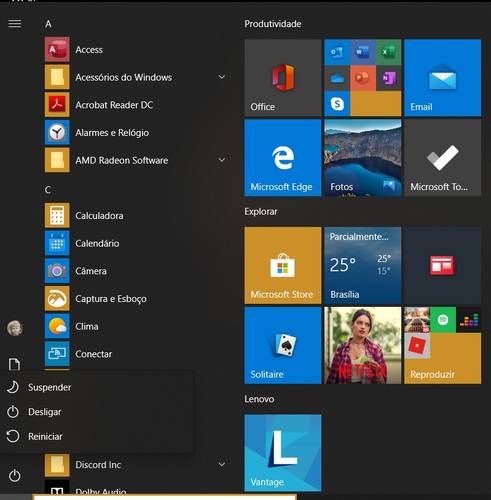Click the letter C section header

click(48, 190)
